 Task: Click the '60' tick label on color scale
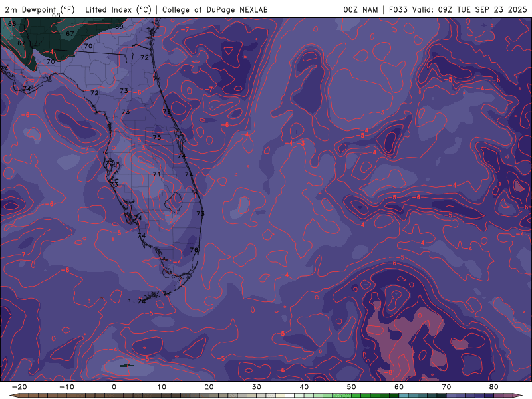[x=399, y=387]
